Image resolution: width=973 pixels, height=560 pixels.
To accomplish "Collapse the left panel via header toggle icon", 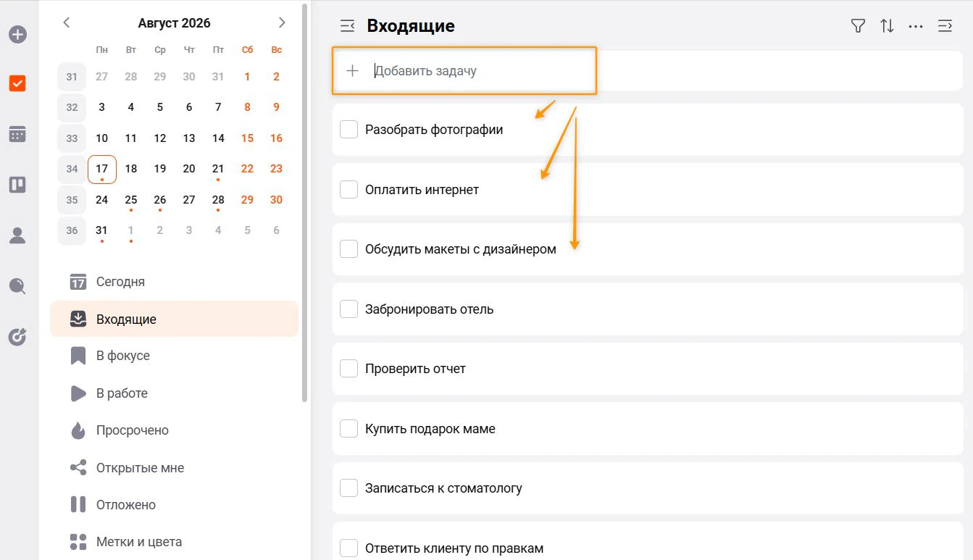I will pyautogui.click(x=348, y=26).
